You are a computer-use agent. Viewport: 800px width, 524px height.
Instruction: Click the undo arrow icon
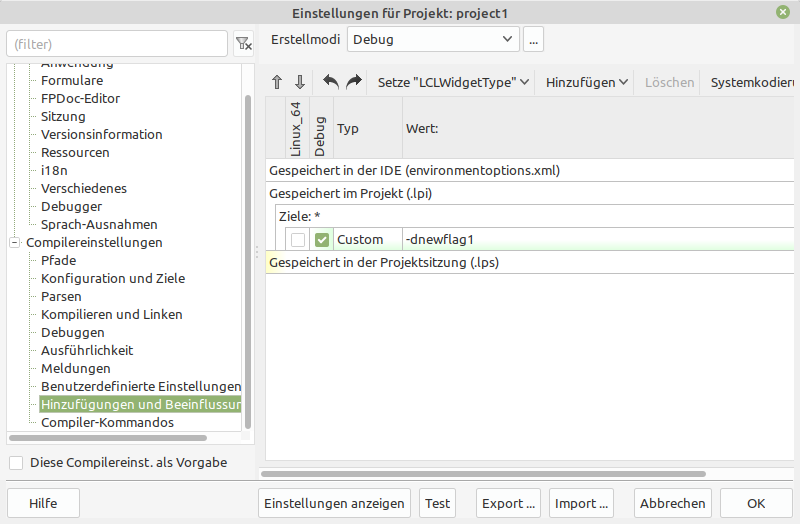pyautogui.click(x=331, y=82)
